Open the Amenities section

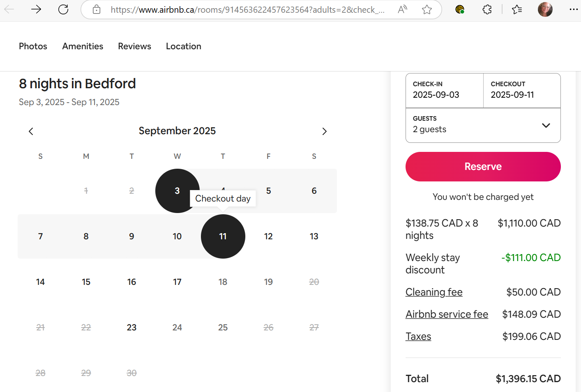tap(83, 46)
